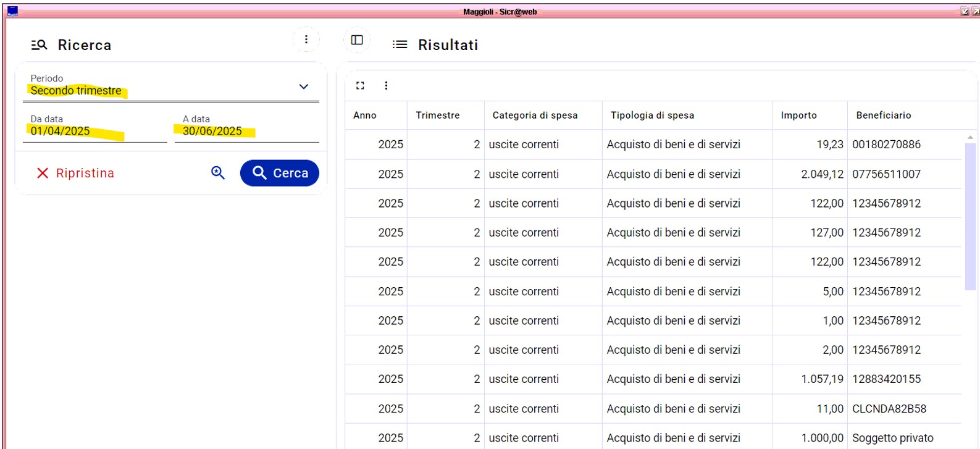Click the fullscreen expand icon above the table
980x449 pixels.
point(360,86)
